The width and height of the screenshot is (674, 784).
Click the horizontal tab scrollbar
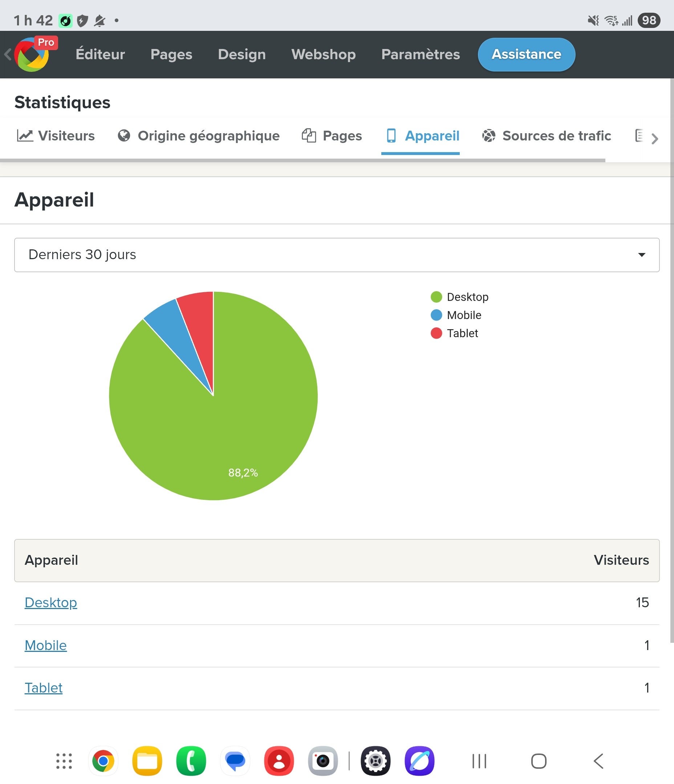click(x=303, y=160)
